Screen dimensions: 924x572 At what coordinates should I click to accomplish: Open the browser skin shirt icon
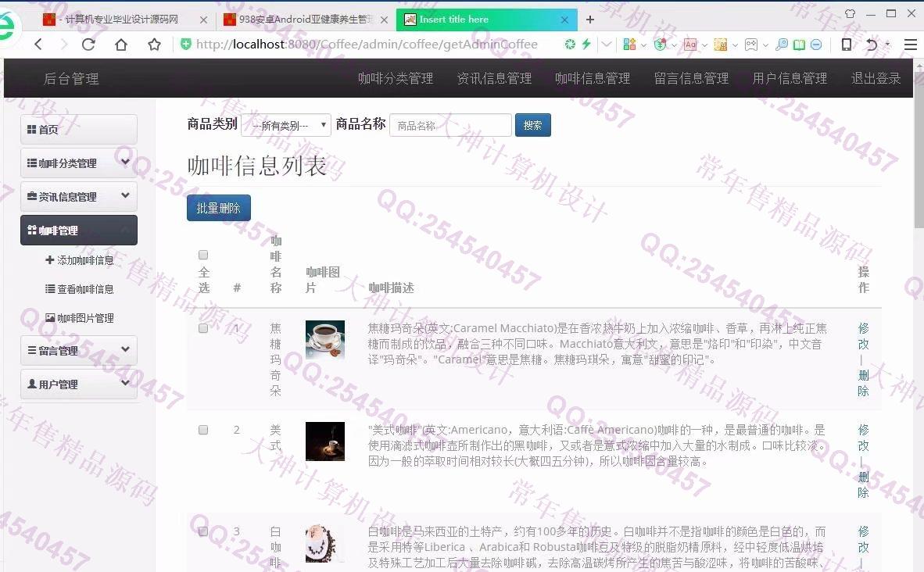[850, 13]
